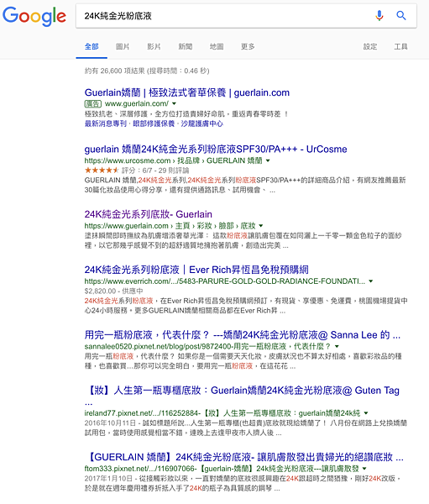Switch to the 新聞 tab

pyautogui.click(x=185, y=46)
